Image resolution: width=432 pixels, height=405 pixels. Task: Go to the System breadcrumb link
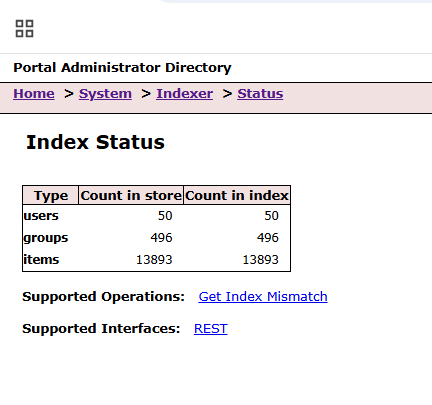pos(105,94)
